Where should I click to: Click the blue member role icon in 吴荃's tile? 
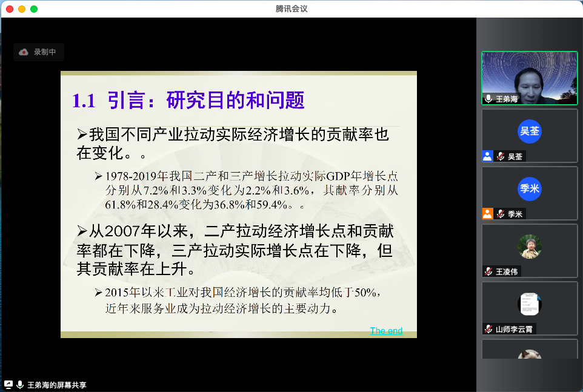click(487, 156)
